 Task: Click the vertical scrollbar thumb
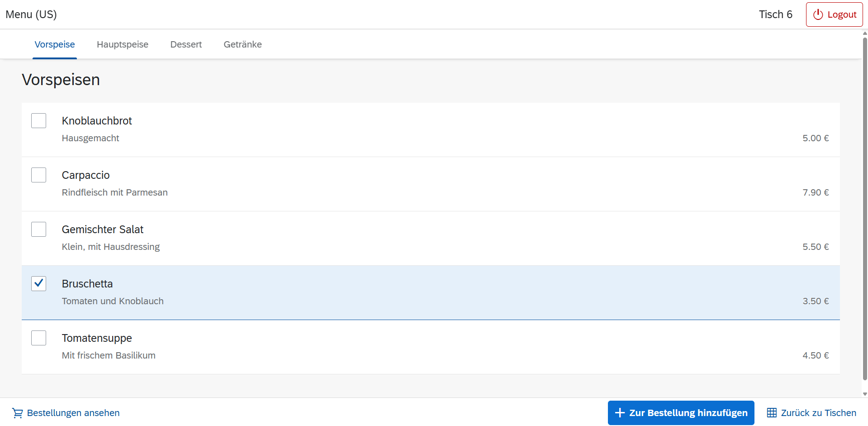coord(865,208)
